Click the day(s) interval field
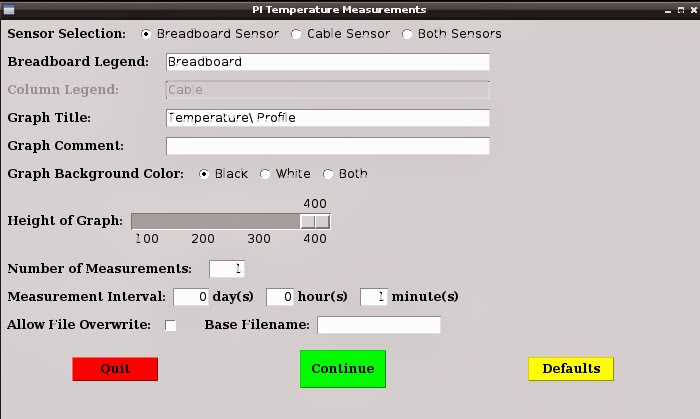Image resolution: width=700 pixels, height=419 pixels. (191, 297)
